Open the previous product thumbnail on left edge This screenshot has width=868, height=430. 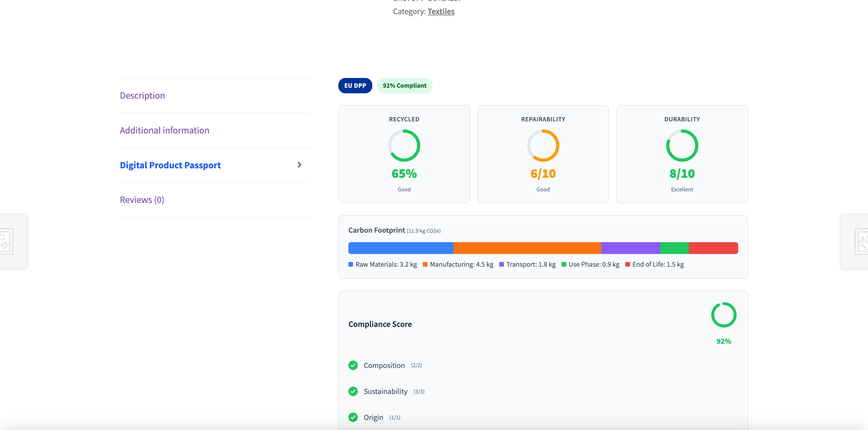point(13,241)
